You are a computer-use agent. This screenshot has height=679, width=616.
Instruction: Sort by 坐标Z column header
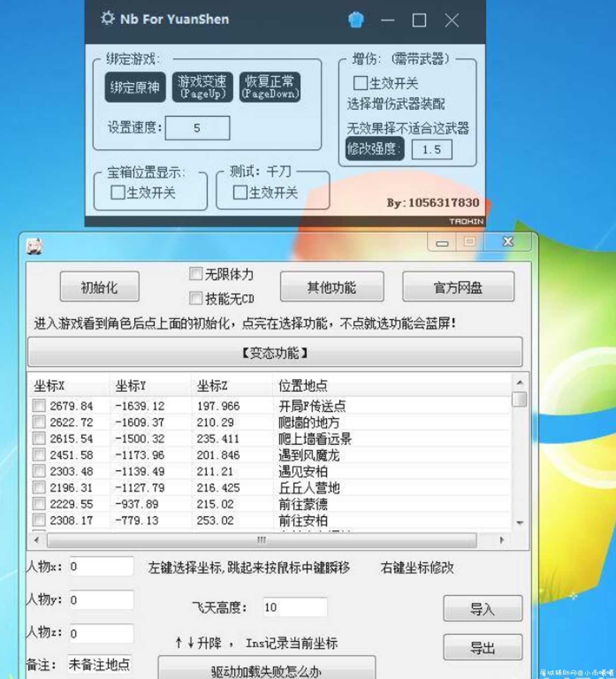[x=232, y=385]
